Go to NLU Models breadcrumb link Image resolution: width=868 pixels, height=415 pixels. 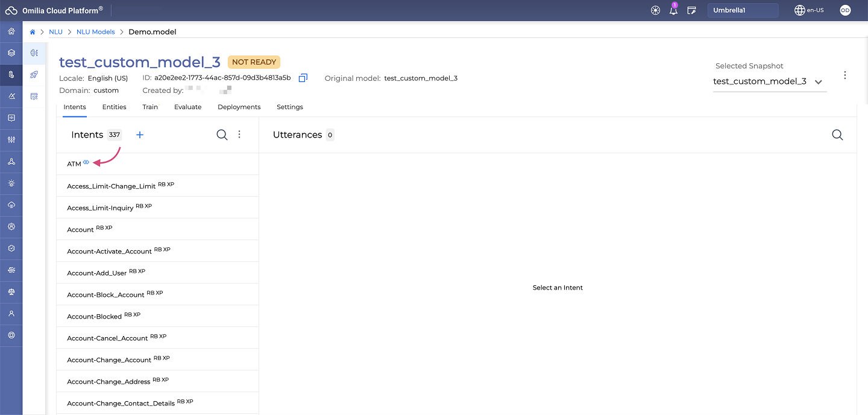(95, 32)
